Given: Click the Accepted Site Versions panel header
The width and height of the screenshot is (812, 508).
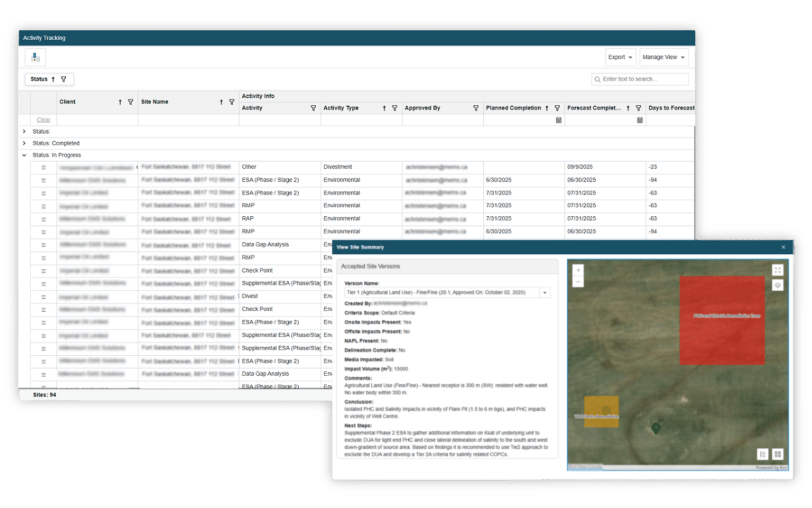Looking at the screenshot, I should [447, 267].
